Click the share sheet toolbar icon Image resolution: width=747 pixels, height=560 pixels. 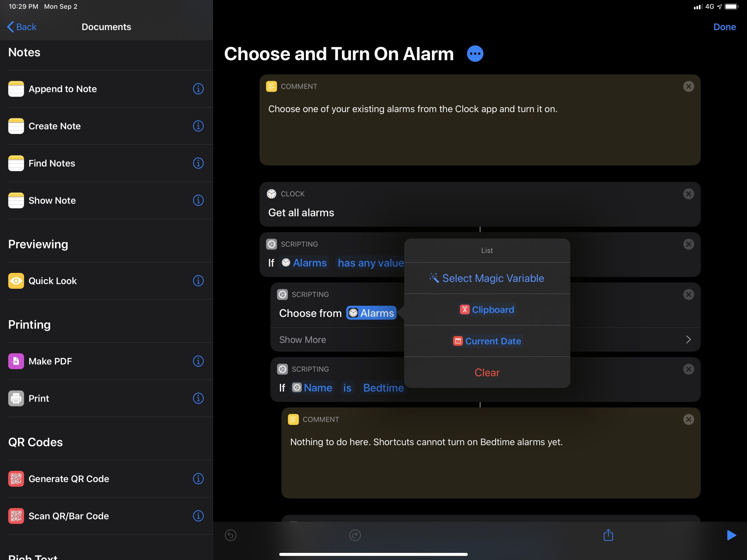(608, 534)
